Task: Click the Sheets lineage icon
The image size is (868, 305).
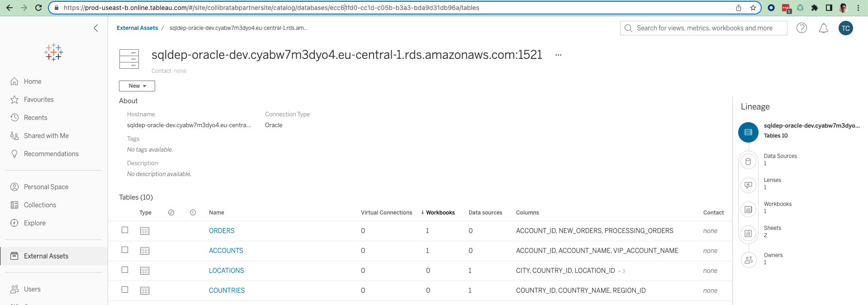Action: [x=748, y=234]
